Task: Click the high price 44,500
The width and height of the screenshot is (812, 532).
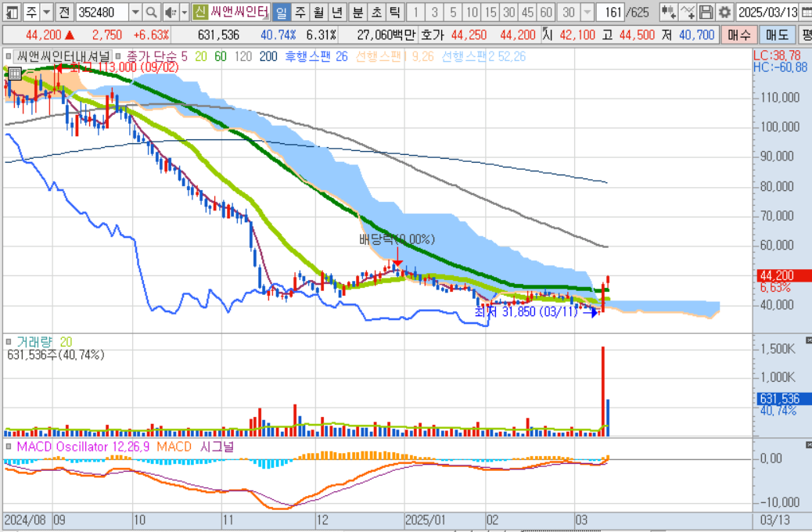Action: point(637,35)
